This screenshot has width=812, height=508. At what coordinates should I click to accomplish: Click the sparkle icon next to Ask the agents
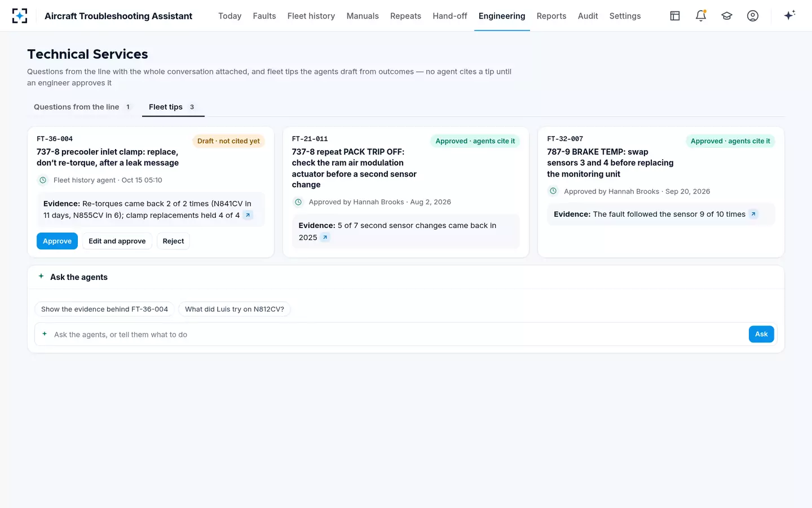(x=41, y=277)
